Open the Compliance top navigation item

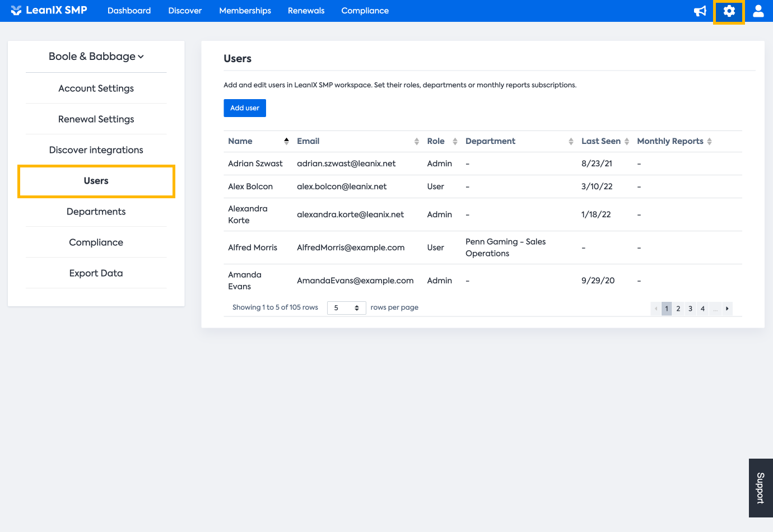365,11
